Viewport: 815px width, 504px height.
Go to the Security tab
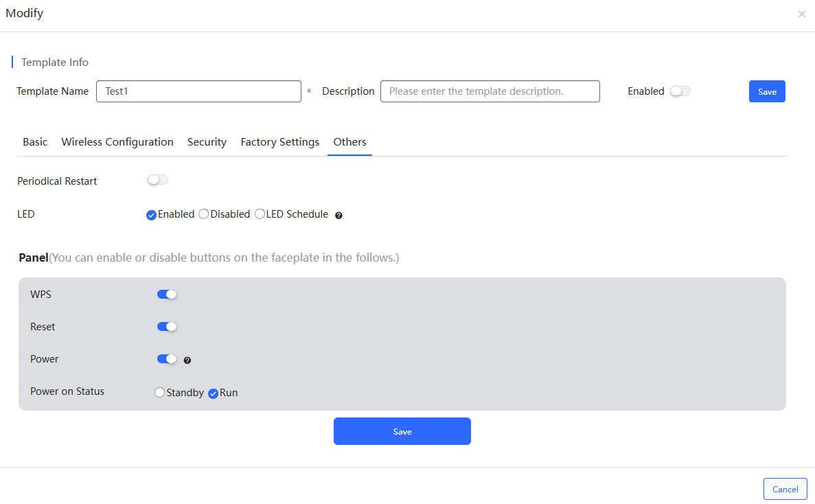coord(207,142)
